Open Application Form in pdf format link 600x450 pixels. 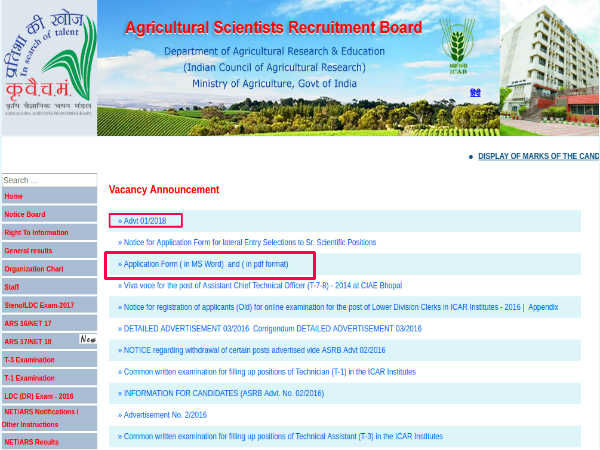coord(265,264)
